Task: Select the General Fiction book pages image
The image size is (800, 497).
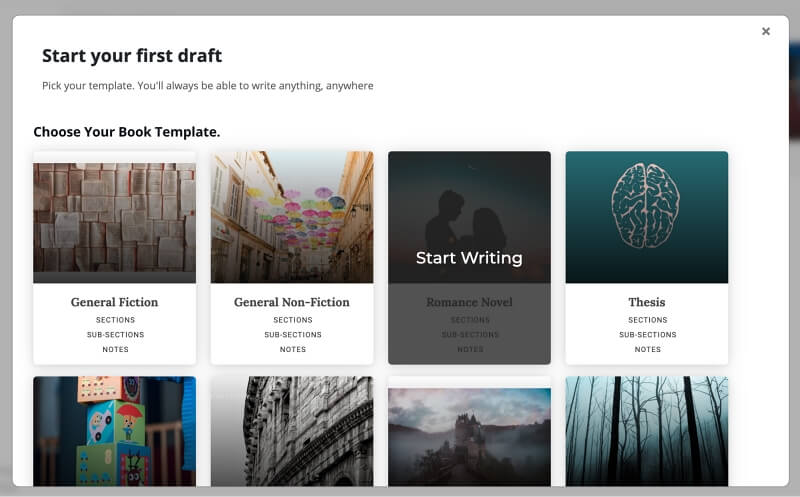Action: click(x=114, y=217)
